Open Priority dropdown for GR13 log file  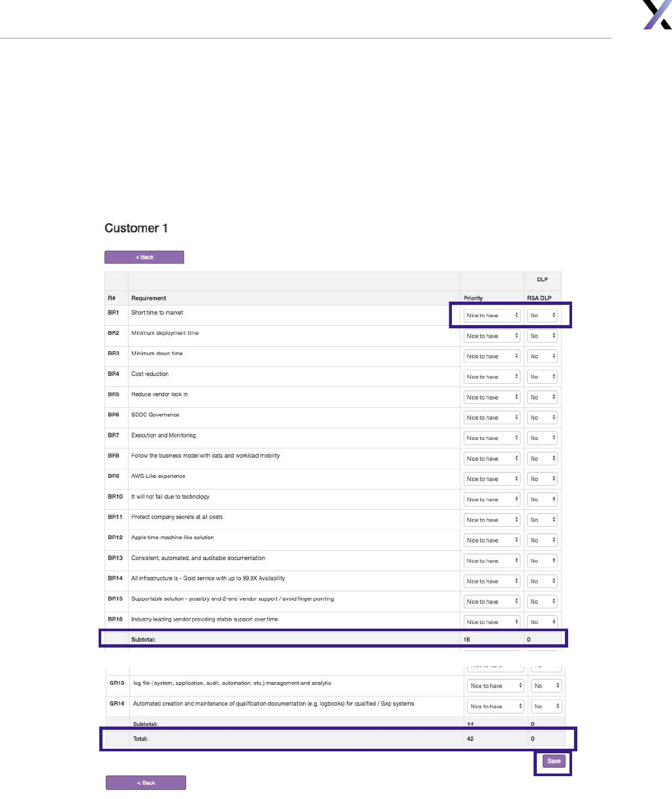[x=496, y=686]
